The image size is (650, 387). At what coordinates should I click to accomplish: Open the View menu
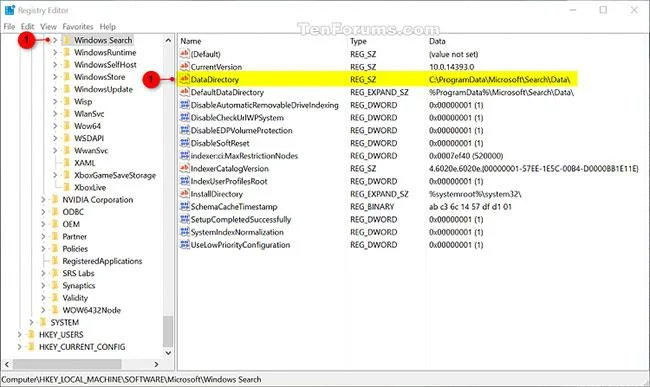click(x=48, y=27)
